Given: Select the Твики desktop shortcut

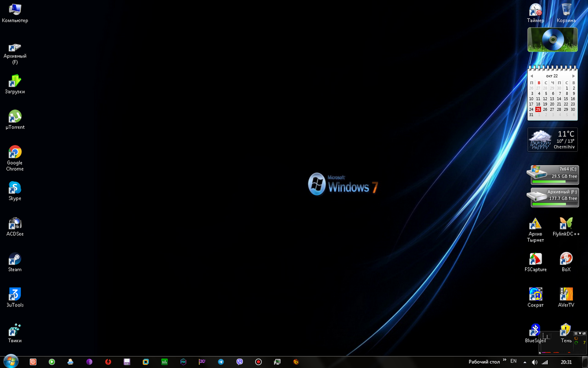Looking at the screenshot, I should click(x=15, y=333).
